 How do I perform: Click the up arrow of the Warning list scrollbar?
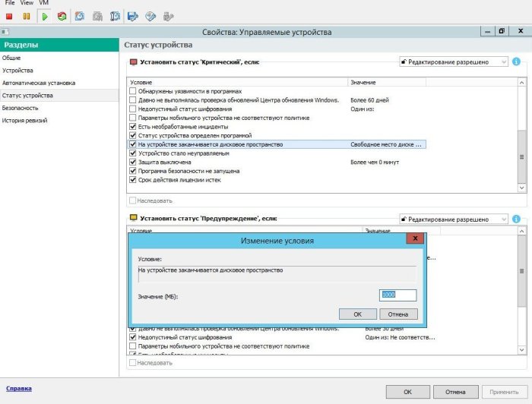point(522,231)
